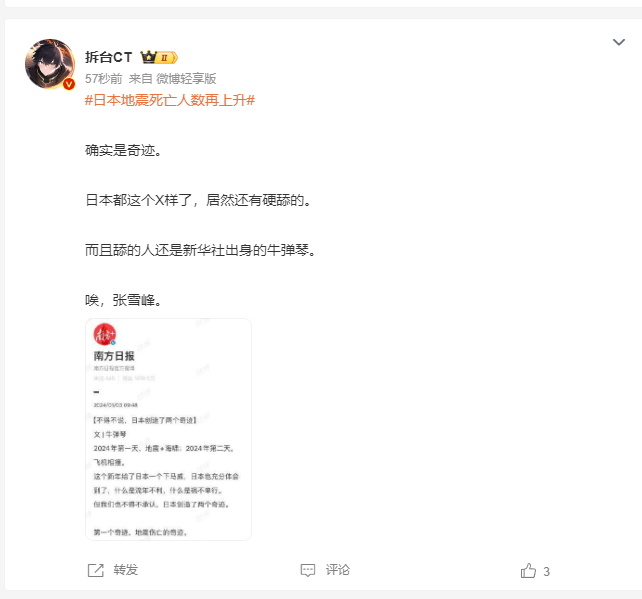This screenshot has width=642, height=599.
Task: Click the like count number 3
Action: tap(546, 572)
